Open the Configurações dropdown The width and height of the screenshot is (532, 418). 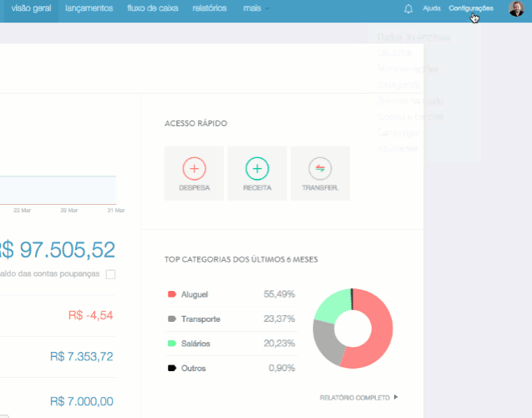point(471,8)
